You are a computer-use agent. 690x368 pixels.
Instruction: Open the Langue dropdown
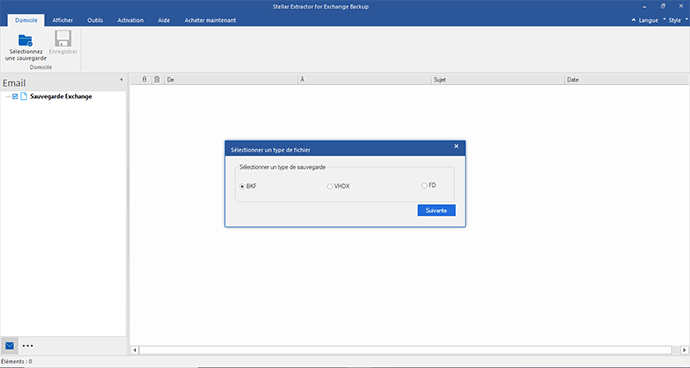[645, 20]
